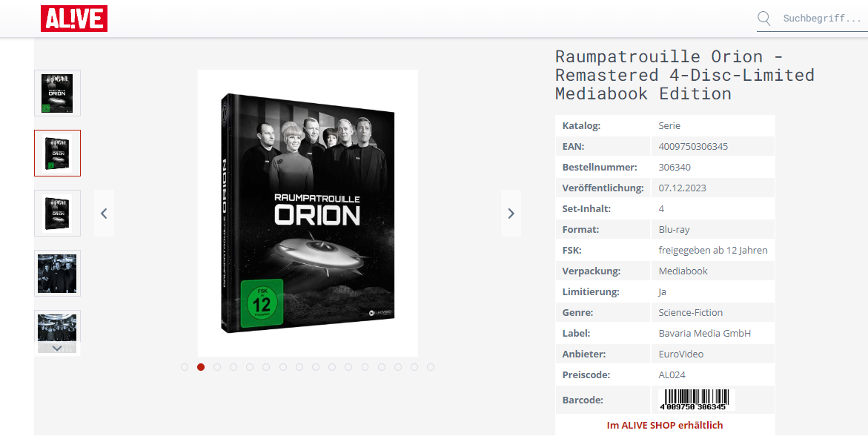Click the ALIVE logo
The image size is (868, 439).
[73, 19]
